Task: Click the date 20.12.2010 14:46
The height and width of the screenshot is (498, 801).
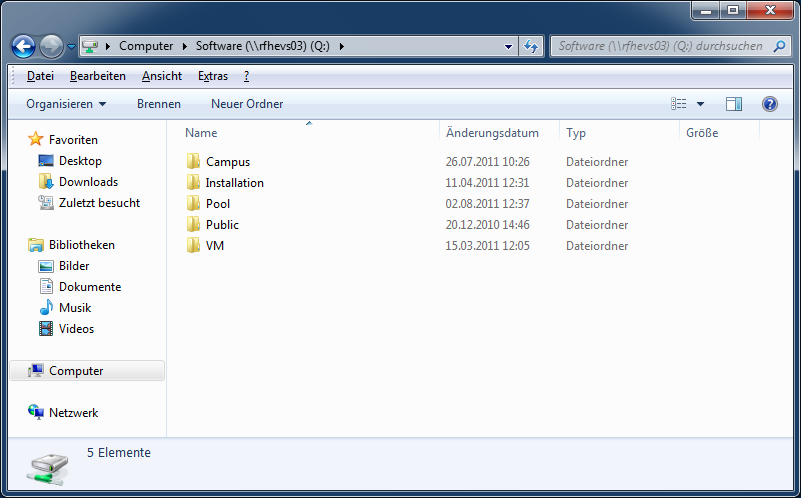Action: [x=487, y=225]
